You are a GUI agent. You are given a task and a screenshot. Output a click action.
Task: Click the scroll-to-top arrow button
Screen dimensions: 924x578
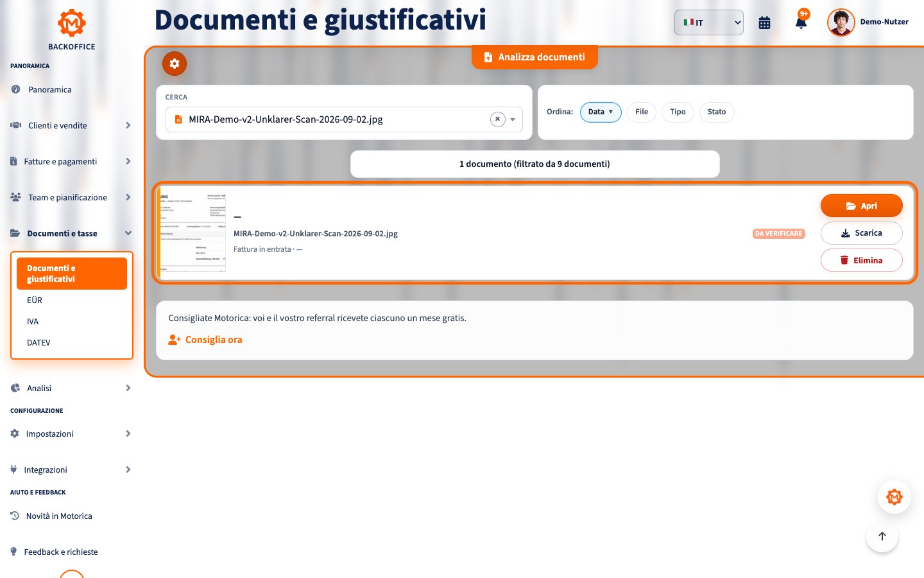pyautogui.click(x=882, y=536)
